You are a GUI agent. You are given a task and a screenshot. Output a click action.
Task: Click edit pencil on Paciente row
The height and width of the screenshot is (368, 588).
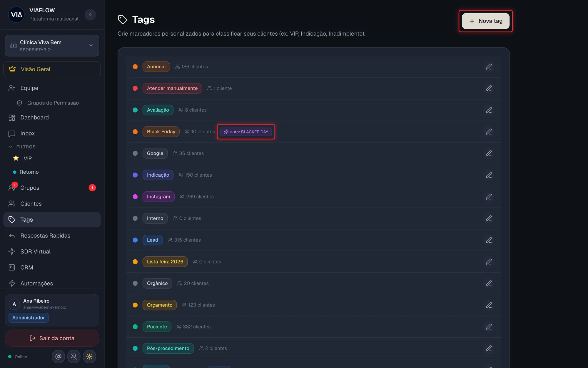click(489, 327)
